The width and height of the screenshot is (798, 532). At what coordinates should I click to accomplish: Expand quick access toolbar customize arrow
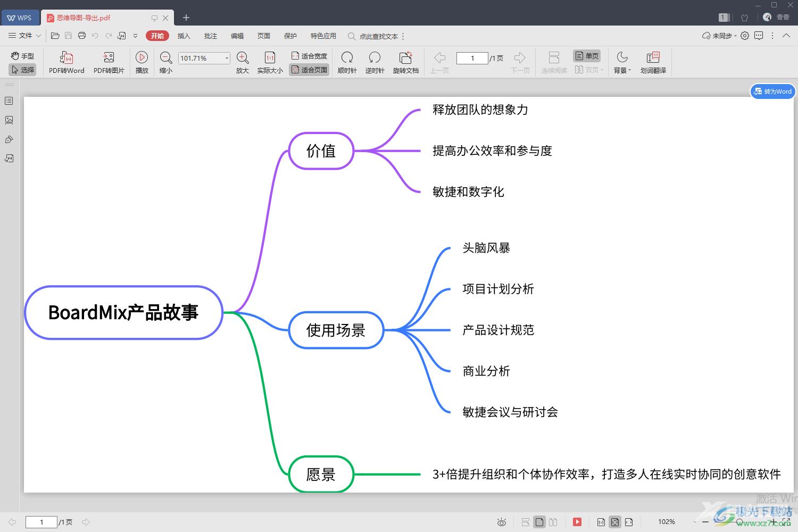click(x=135, y=36)
